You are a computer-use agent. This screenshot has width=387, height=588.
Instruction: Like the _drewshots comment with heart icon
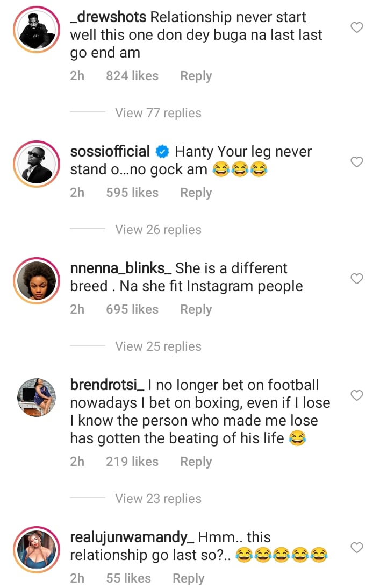pos(356,27)
